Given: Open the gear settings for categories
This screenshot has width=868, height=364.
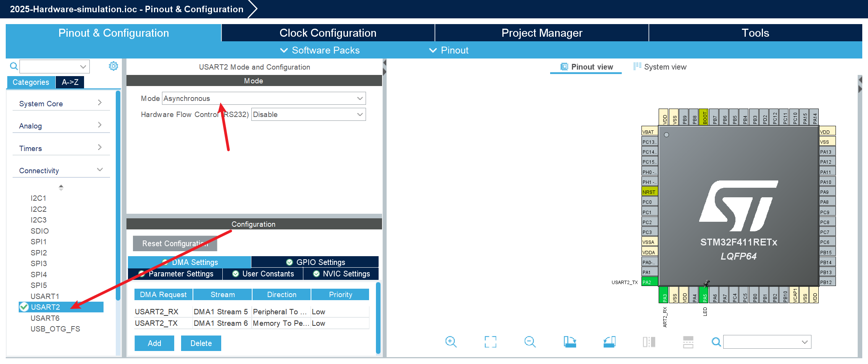Looking at the screenshot, I should click(x=113, y=66).
